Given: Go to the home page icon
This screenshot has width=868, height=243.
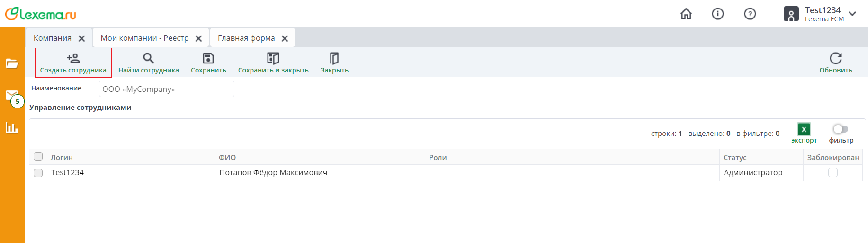Looking at the screenshot, I should coord(686,14).
